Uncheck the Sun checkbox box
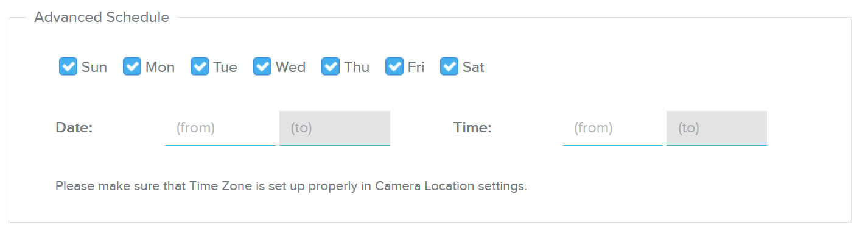Viewport: 868px width, 233px height. tap(68, 66)
